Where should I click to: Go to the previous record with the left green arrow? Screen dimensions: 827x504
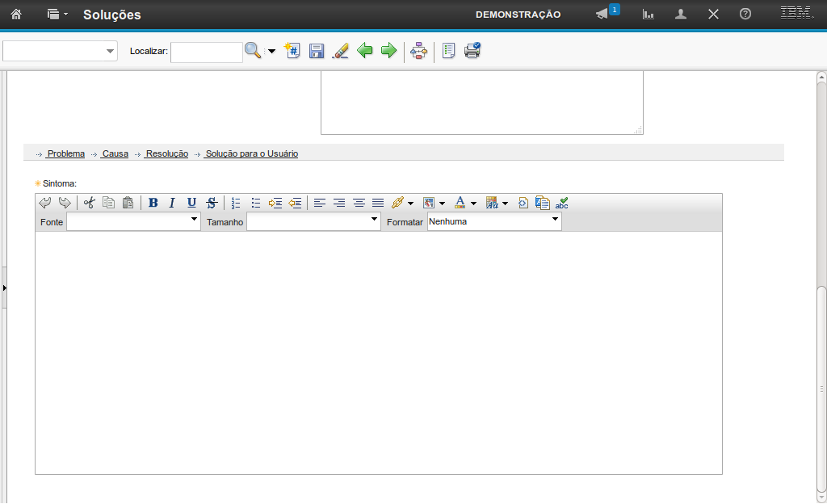pos(365,51)
